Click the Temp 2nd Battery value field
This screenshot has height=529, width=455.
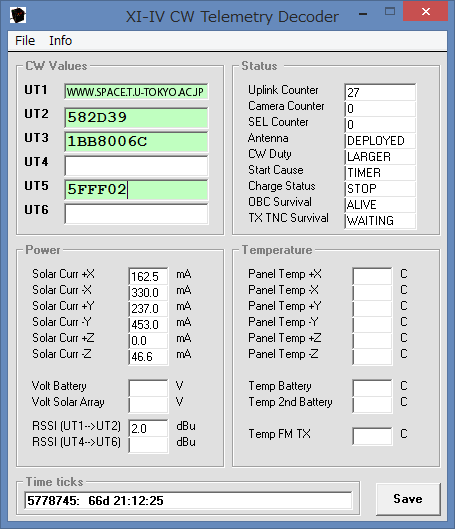tap(372, 404)
